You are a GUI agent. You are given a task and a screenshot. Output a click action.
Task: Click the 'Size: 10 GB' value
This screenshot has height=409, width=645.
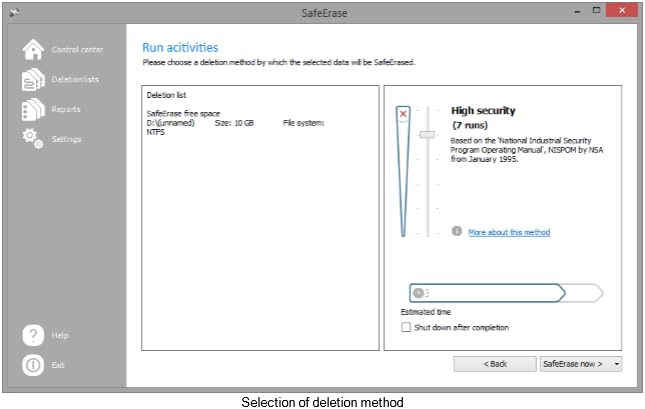click(234, 123)
